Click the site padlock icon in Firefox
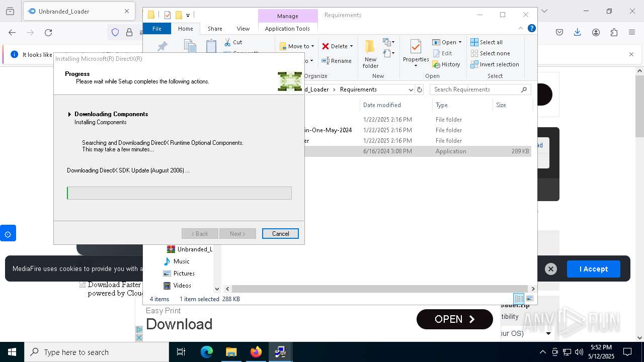This screenshot has width=644, height=362. point(129,33)
